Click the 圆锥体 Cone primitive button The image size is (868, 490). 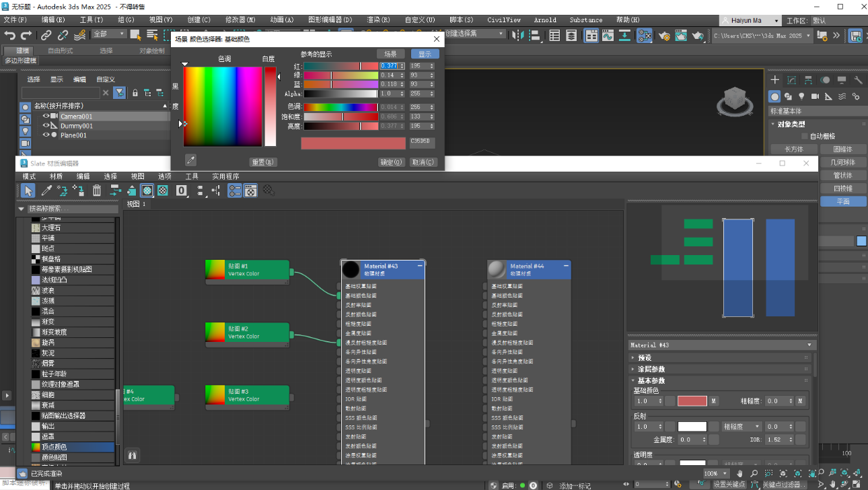(x=842, y=149)
